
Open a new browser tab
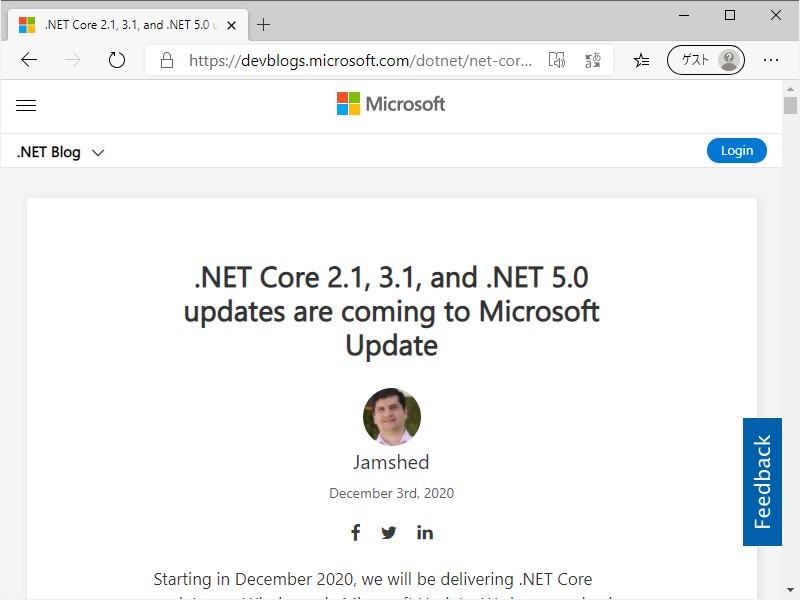point(264,25)
